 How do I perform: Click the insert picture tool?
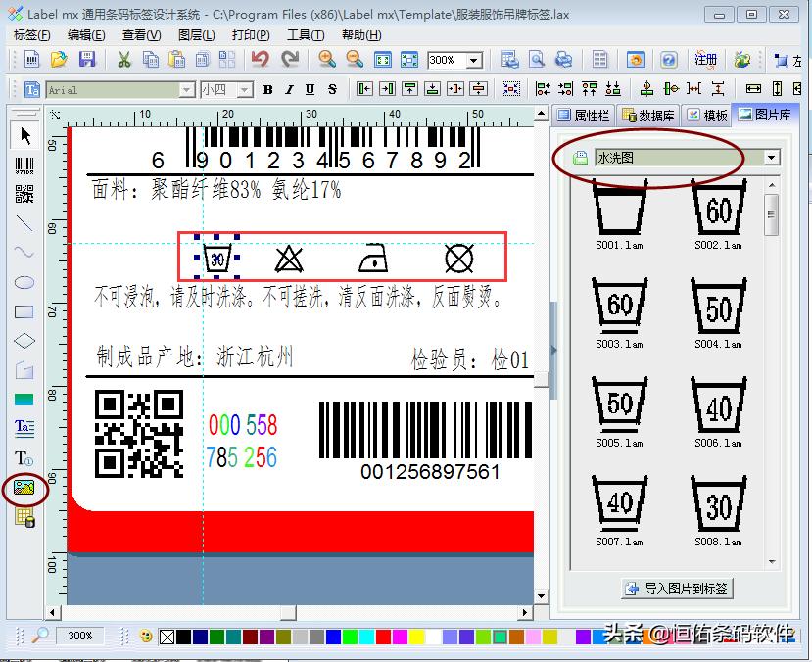pyautogui.click(x=24, y=487)
